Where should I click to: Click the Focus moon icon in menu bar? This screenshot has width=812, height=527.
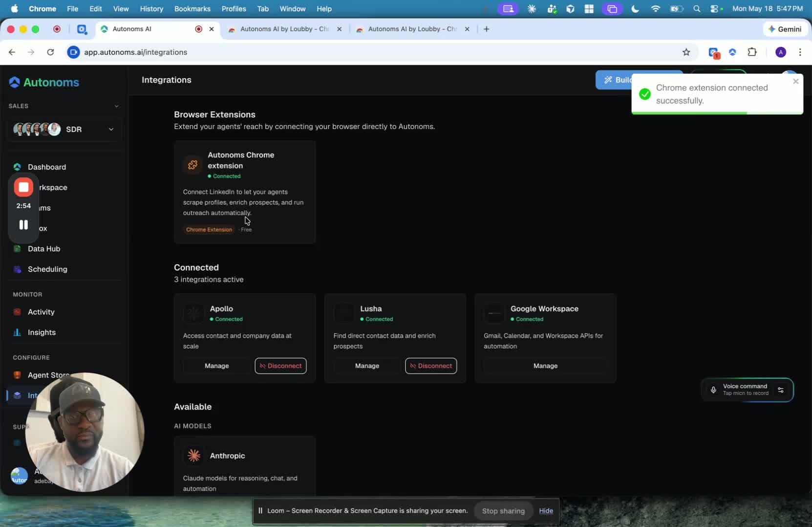(x=635, y=9)
